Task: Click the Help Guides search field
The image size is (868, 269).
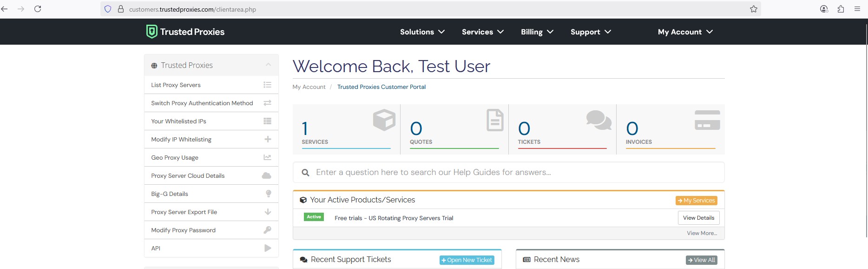Action: click(x=509, y=172)
